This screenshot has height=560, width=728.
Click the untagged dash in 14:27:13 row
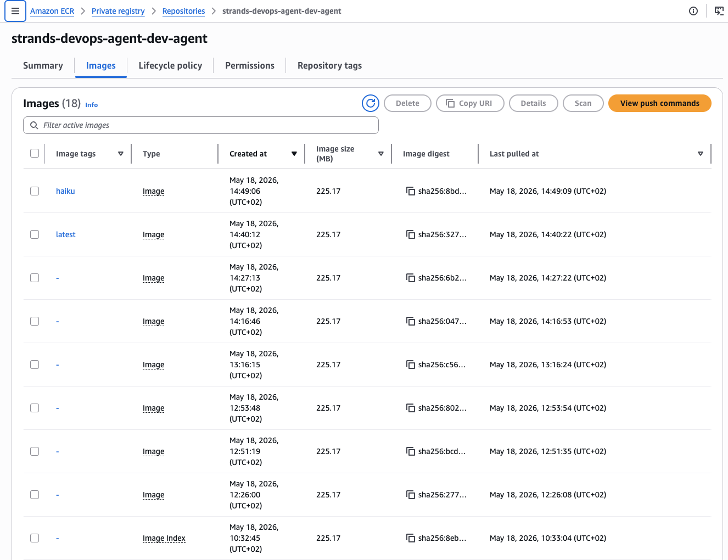click(x=58, y=278)
